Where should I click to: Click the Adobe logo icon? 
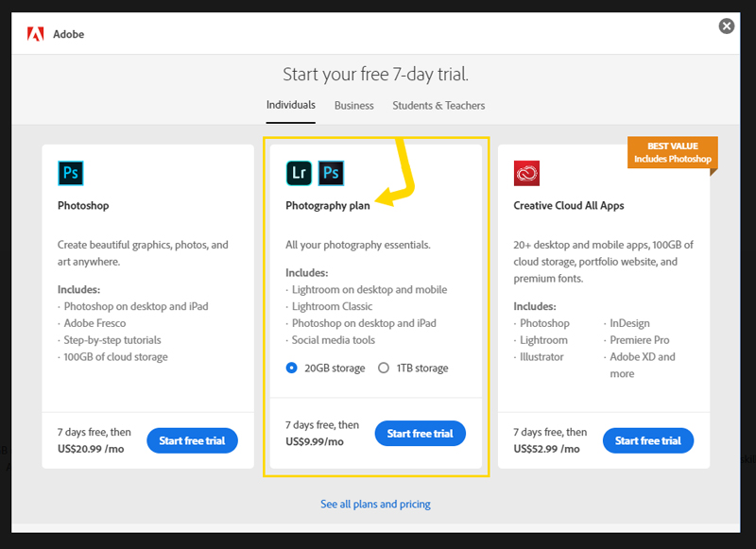[x=36, y=34]
